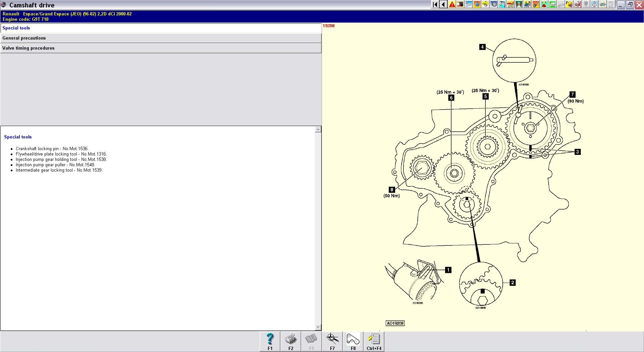Click the scroll up arrow in text panel
The height and width of the screenshot is (352, 644).
[x=318, y=129]
